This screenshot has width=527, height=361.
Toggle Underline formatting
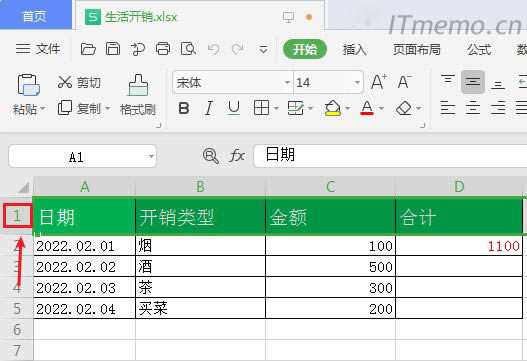point(234,109)
